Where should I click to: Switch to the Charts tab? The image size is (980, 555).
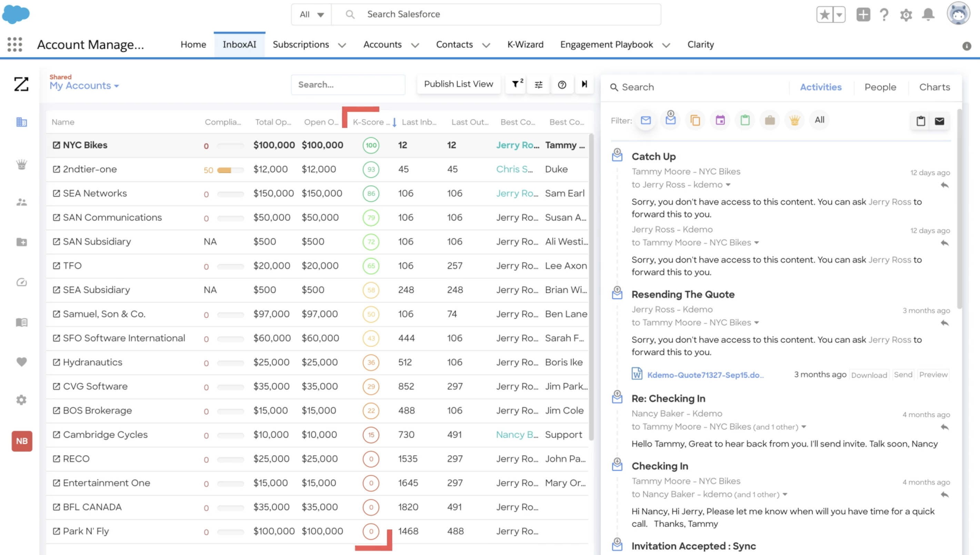[x=934, y=87]
